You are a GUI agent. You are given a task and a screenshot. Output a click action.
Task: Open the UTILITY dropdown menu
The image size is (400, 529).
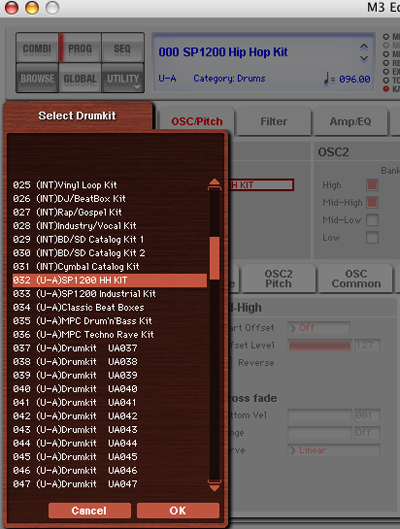122,78
